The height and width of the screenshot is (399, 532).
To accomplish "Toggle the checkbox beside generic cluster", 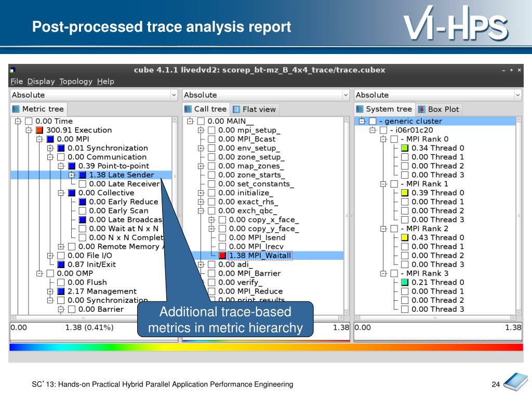I will (x=373, y=121).
